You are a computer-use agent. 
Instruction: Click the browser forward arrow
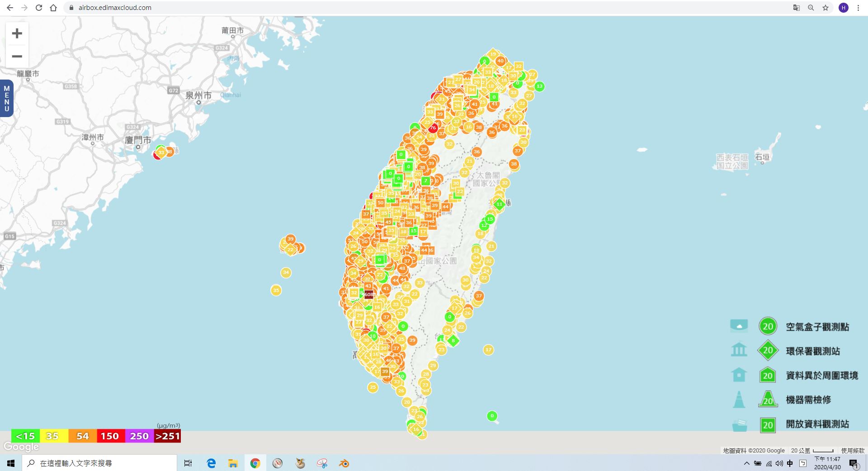pyautogui.click(x=24, y=8)
